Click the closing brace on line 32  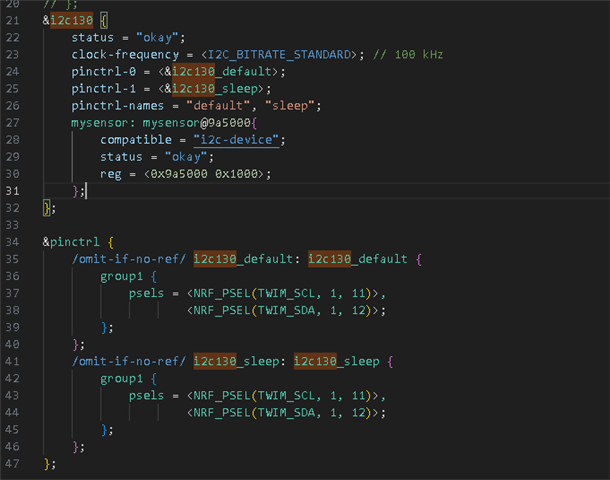(x=47, y=208)
